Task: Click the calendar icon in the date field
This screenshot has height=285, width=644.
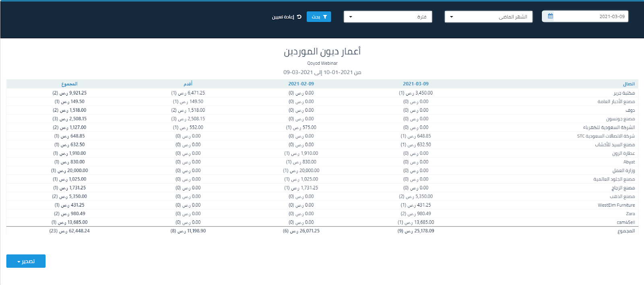Action: coord(550,16)
